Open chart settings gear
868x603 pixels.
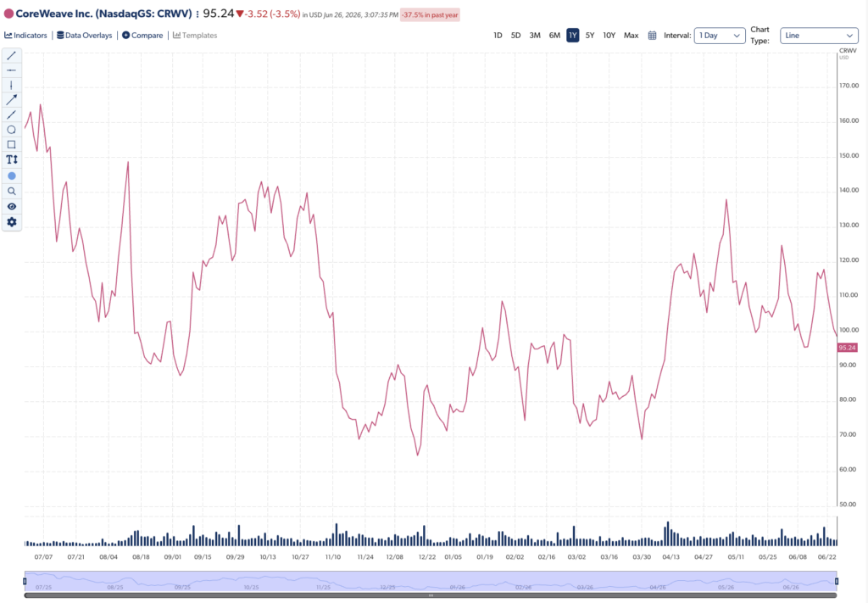[x=12, y=222]
